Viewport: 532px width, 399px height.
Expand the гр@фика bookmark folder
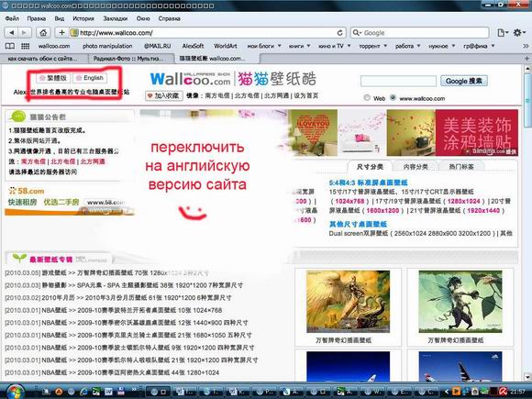(479, 46)
